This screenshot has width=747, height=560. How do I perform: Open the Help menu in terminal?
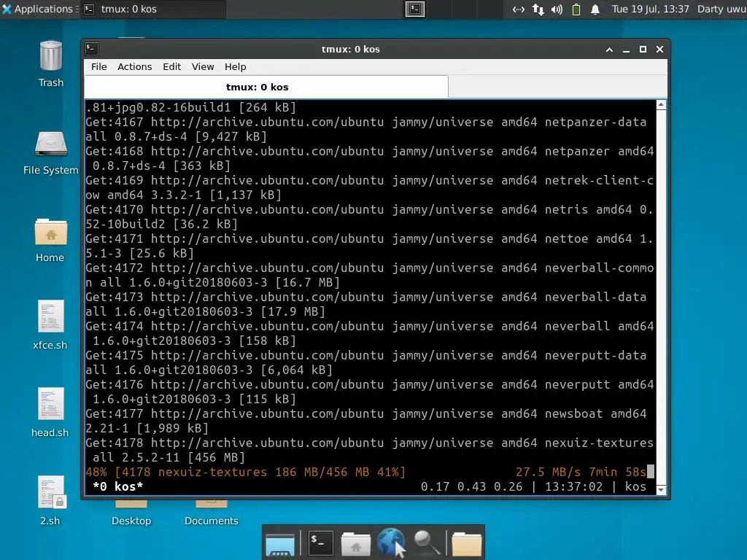(x=236, y=66)
